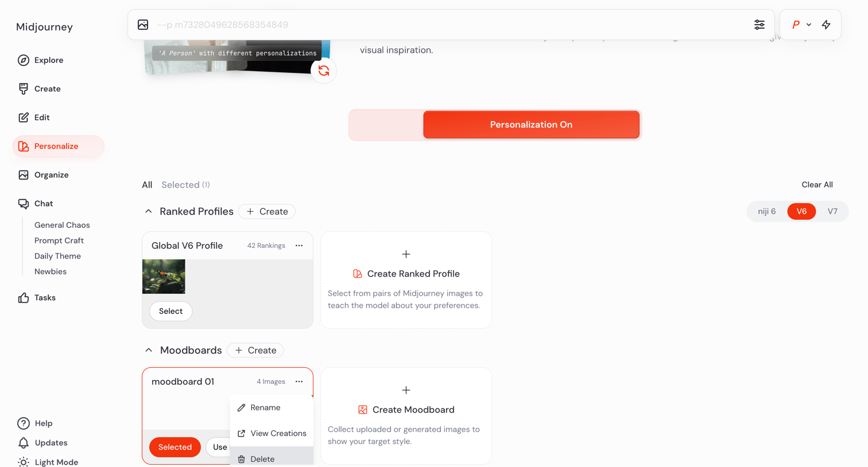Screen dimensions: 868x467
Task: Open the prompt settings sliders icon
Action: [759, 25]
